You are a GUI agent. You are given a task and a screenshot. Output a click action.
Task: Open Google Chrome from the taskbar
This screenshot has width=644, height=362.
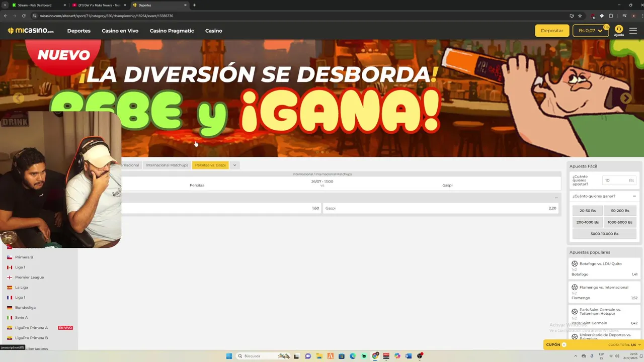tap(375, 356)
